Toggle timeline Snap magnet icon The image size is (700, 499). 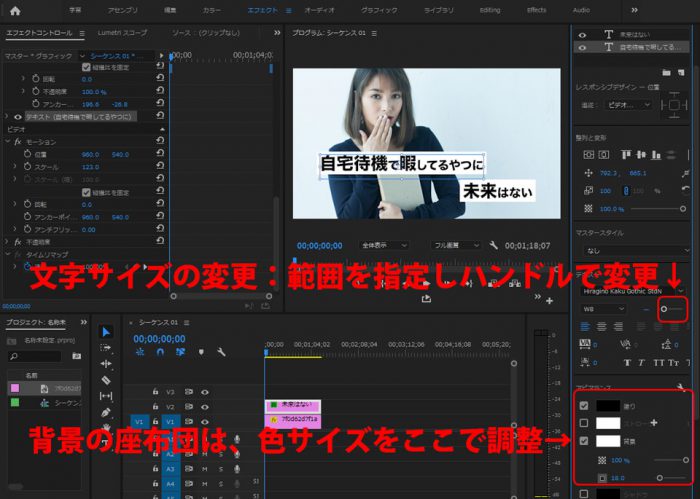coord(160,352)
